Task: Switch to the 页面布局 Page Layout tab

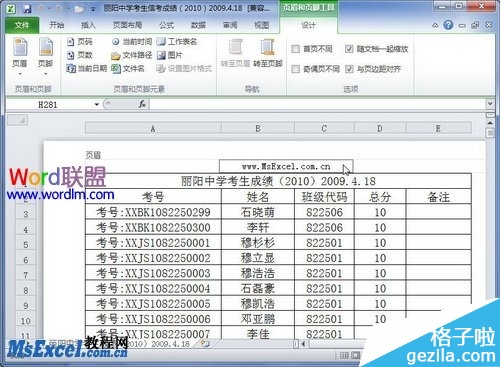Action: pos(127,25)
